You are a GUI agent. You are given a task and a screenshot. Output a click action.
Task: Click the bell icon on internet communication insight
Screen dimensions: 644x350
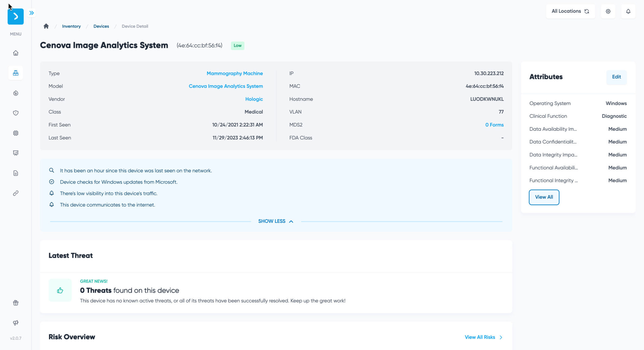(52, 204)
